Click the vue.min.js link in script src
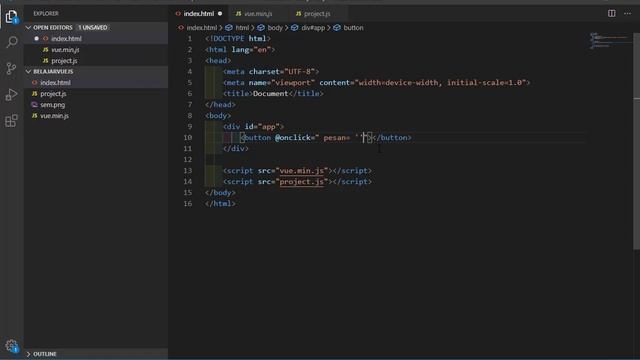Screen dimensions: 640x360 [x=302, y=171]
